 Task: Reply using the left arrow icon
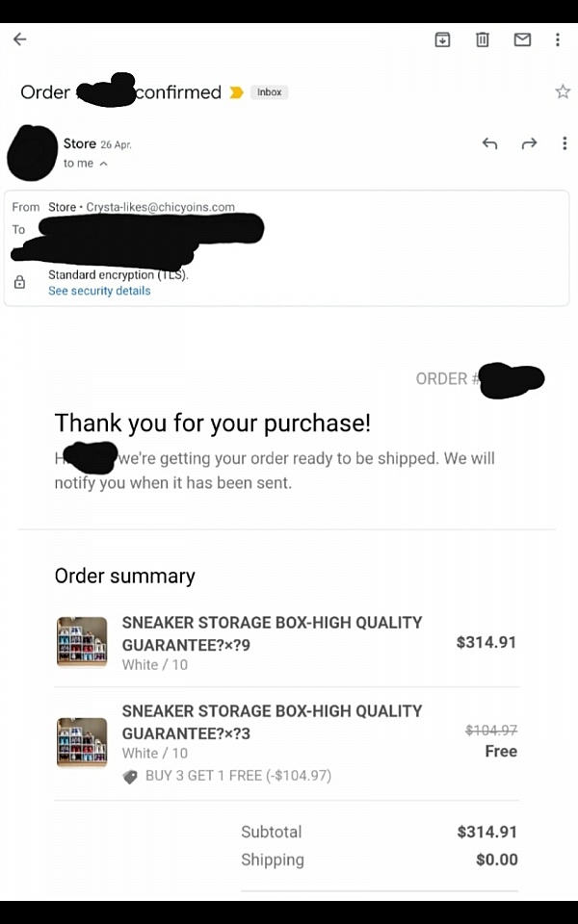[x=489, y=143]
